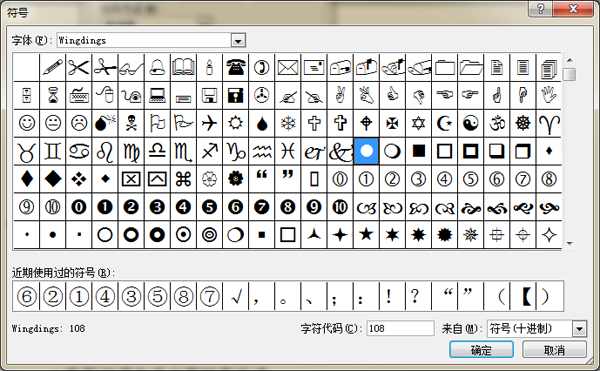Select the five-pointed black star symbol
Viewport: 600px width, 371px height.
coord(366,234)
